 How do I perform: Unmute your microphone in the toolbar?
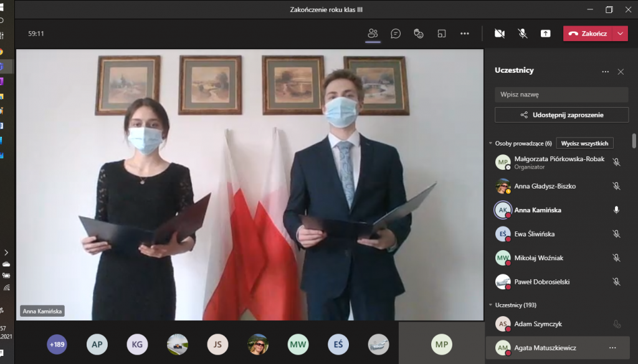click(523, 34)
